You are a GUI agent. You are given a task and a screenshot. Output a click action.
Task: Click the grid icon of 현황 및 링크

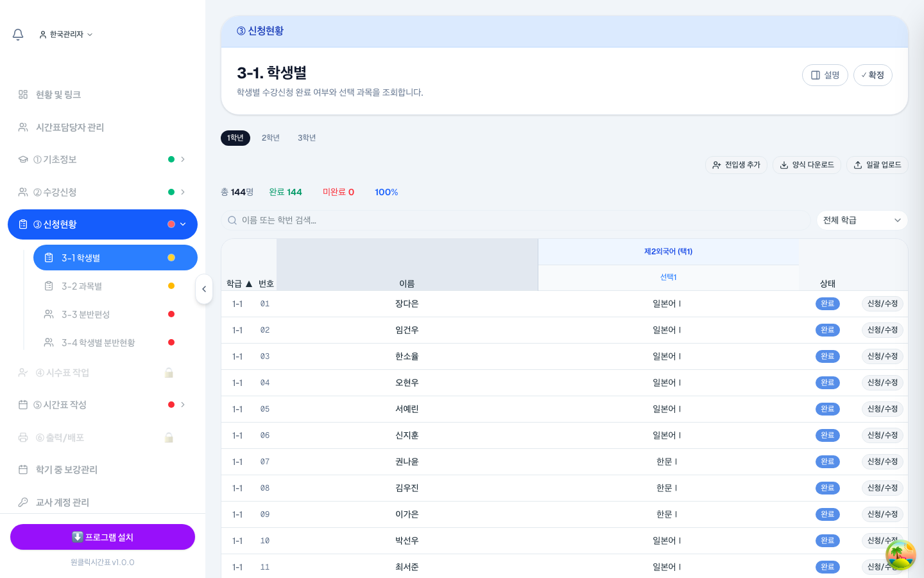pyautogui.click(x=23, y=94)
